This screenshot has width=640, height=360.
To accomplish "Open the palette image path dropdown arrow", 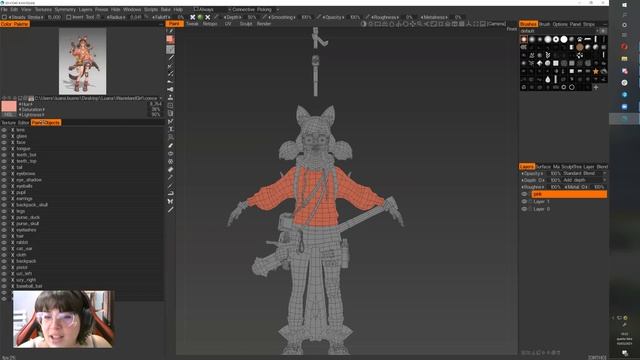I will [160, 98].
